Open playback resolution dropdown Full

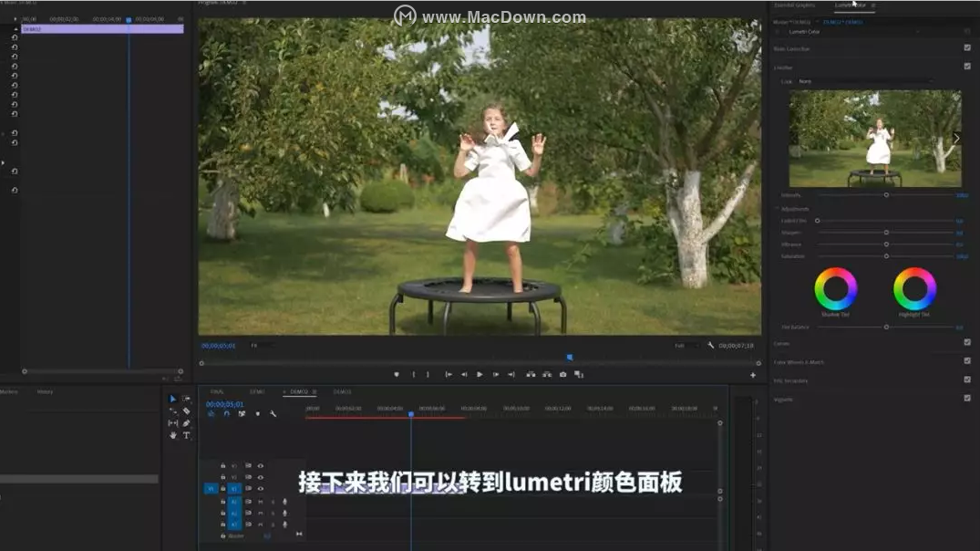685,345
